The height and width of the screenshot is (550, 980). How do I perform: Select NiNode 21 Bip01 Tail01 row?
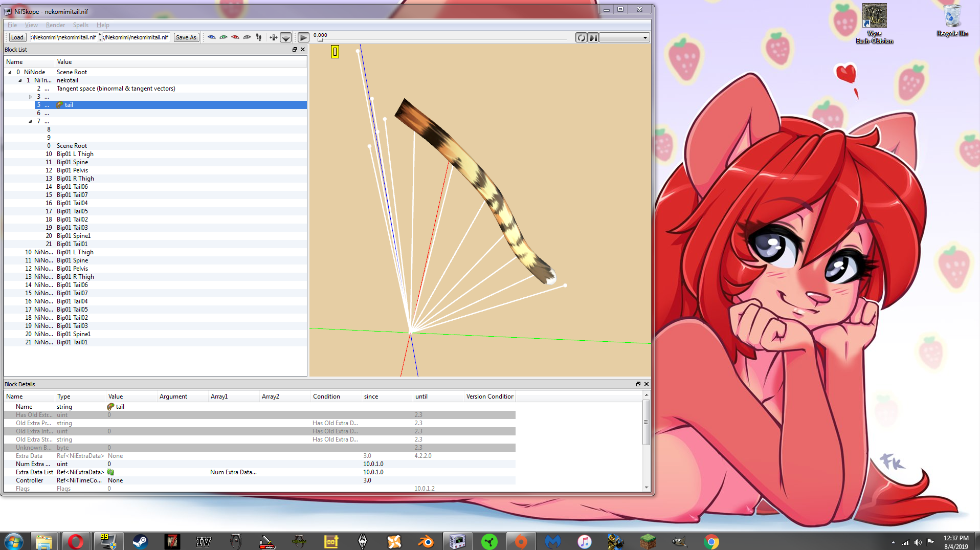(156, 342)
